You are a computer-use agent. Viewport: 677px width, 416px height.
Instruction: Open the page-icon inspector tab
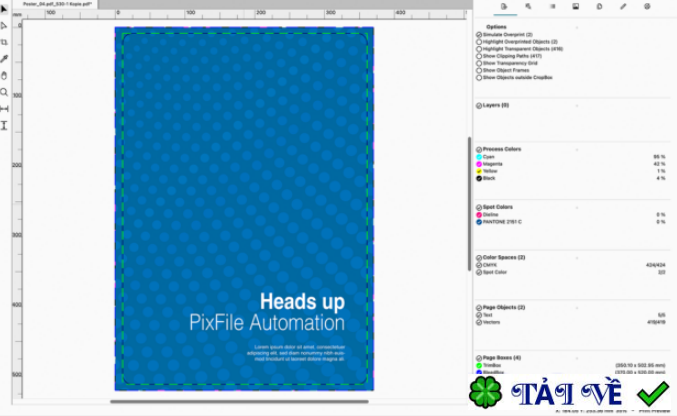tap(599, 6)
